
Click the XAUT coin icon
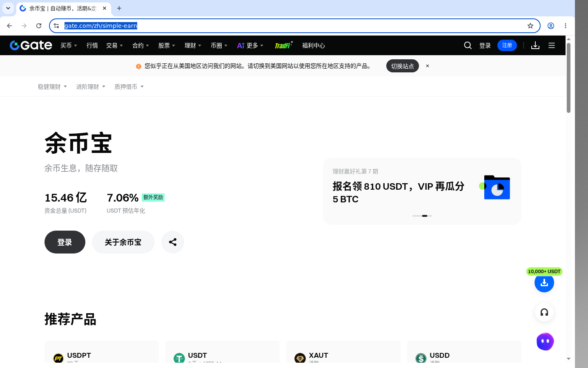click(300, 358)
